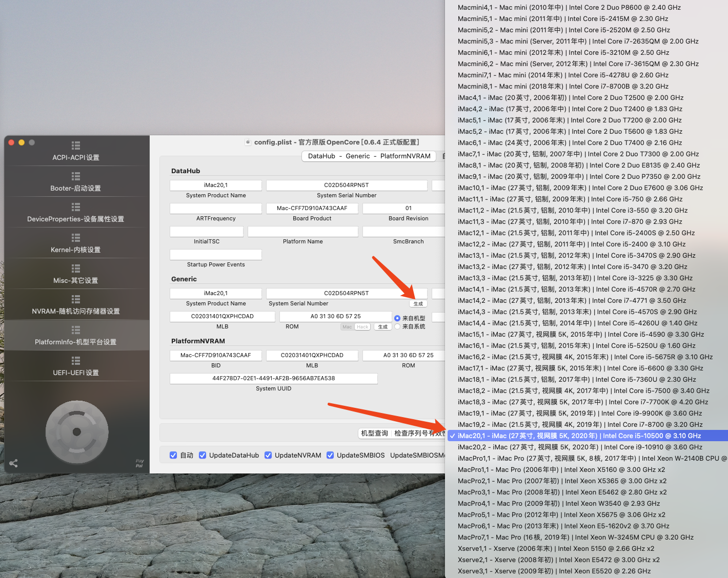Image resolution: width=728 pixels, height=578 pixels.
Task: Generate a new system serial number with 生成
Action: tap(418, 304)
